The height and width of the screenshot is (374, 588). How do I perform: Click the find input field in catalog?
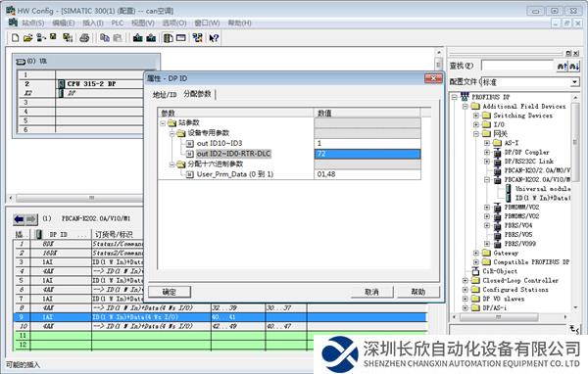[x=517, y=66]
